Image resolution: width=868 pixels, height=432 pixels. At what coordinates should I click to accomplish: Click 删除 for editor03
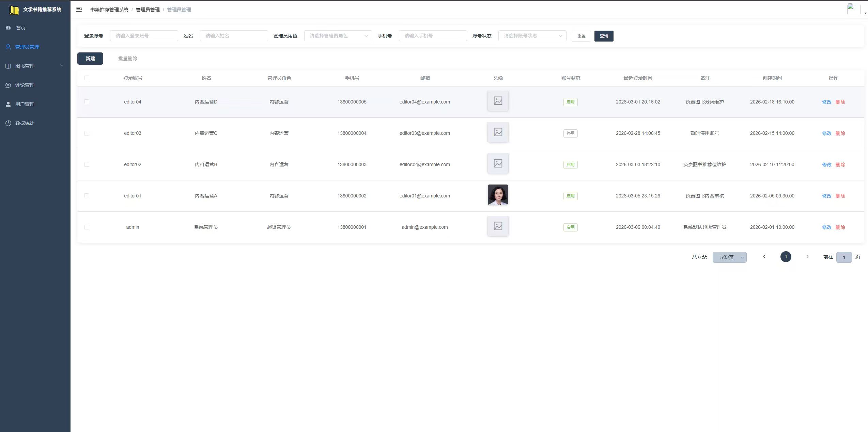point(840,133)
